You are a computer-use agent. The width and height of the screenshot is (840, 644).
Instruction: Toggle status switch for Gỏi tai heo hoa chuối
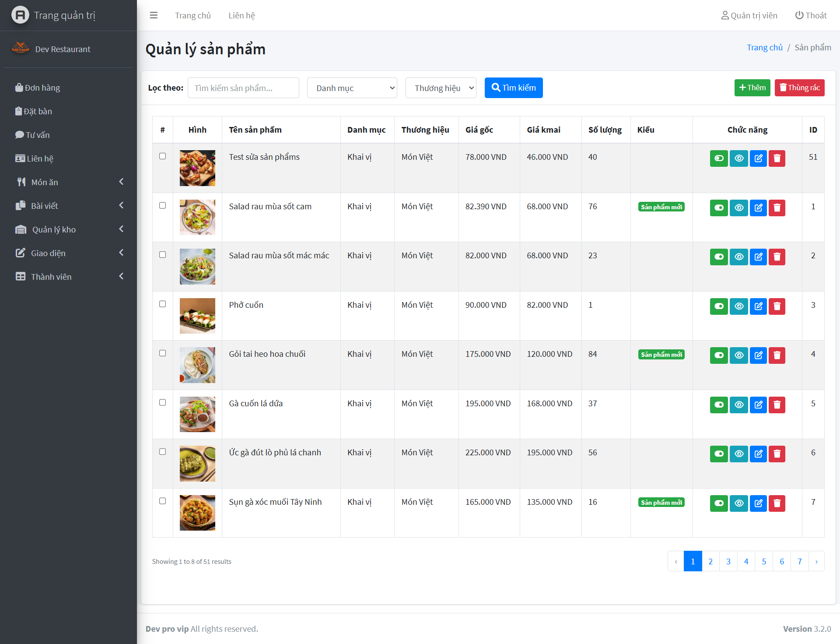[718, 355]
